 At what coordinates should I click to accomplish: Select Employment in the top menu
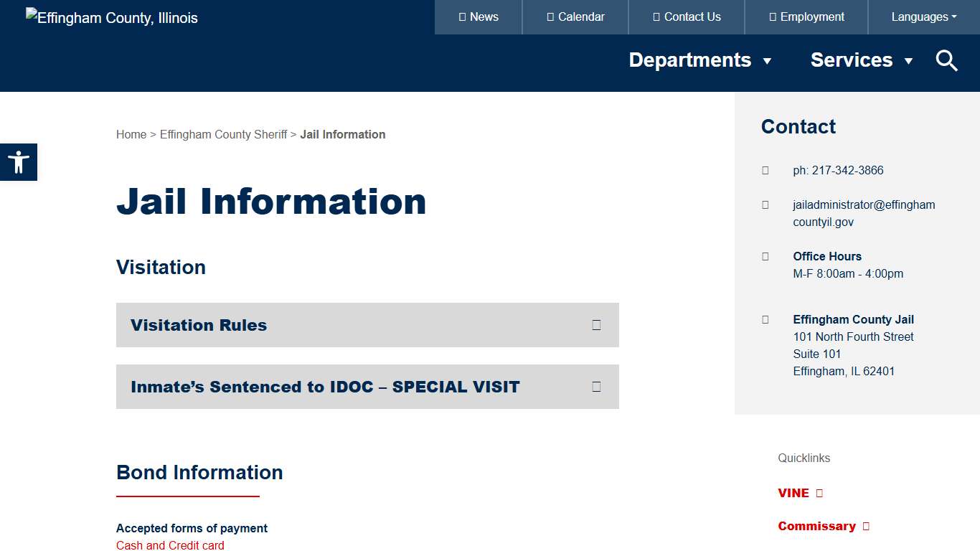coord(806,17)
